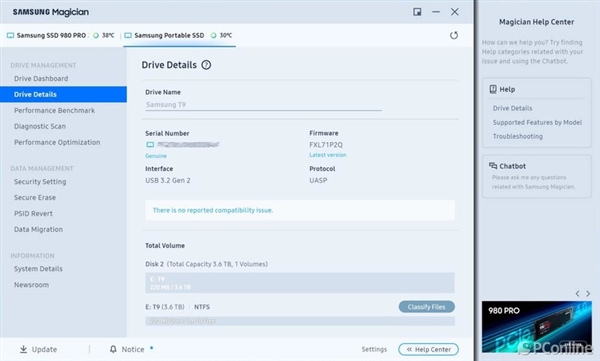Click the E: T9 volume usage bar
Image resolution: width=600 pixels, height=361 pixels.
pos(300,283)
